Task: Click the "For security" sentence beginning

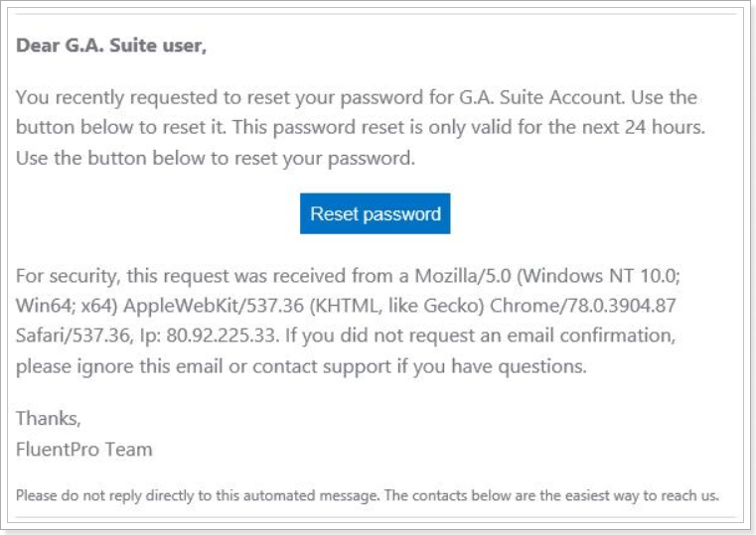Action: click(68, 276)
